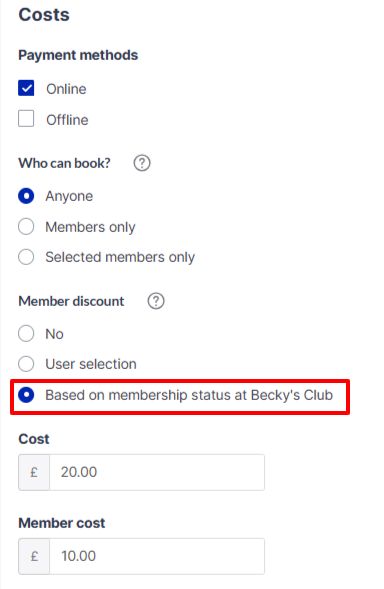The width and height of the screenshot is (384, 589).
Task: Click the Payment methods label
Action: click(78, 55)
